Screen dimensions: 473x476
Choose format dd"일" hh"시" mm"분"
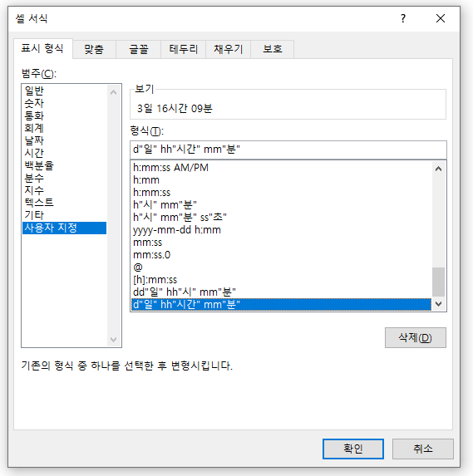click(281, 292)
